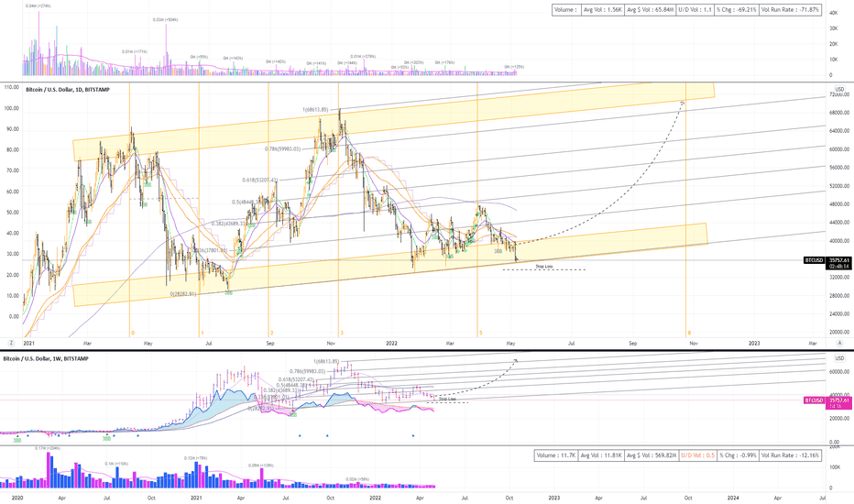Click the orange cycle line marker labeled 0
Viewport: 854px width, 504px height.
[x=132, y=333]
